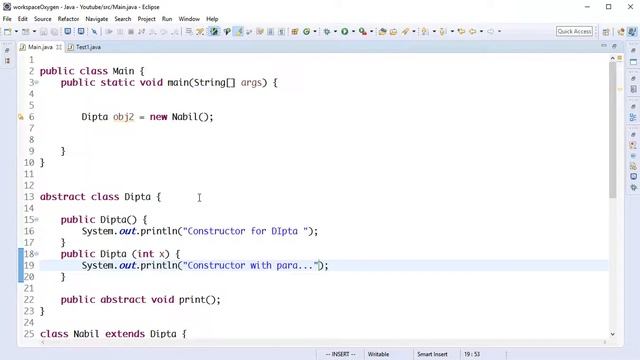This screenshot has width=640, height=360.
Task: Open the File menu
Action: pyautogui.click(x=7, y=19)
